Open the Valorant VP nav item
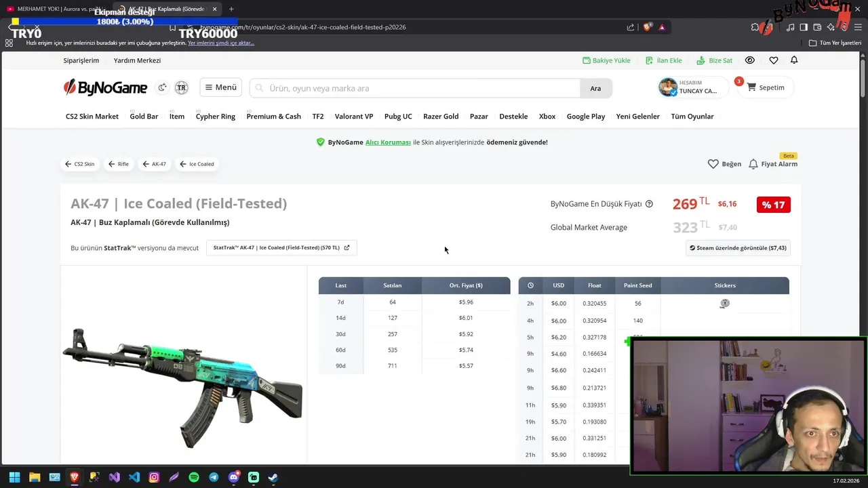 coord(354,117)
